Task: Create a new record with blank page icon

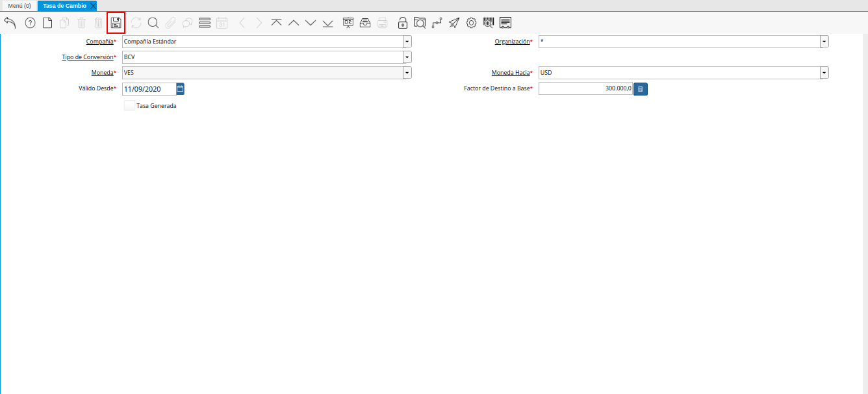Action: (47, 23)
